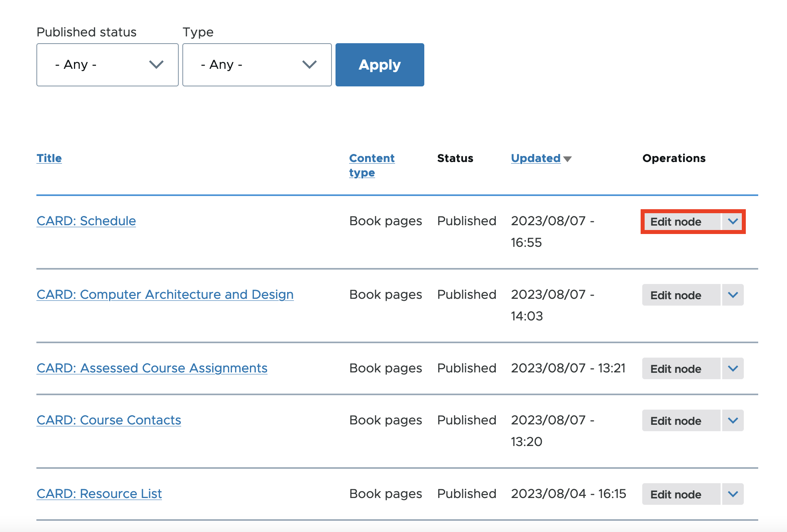The height and width of the screenshot is (532, 787).
Task: Click the Apply filter button
Action: (379, 64)
